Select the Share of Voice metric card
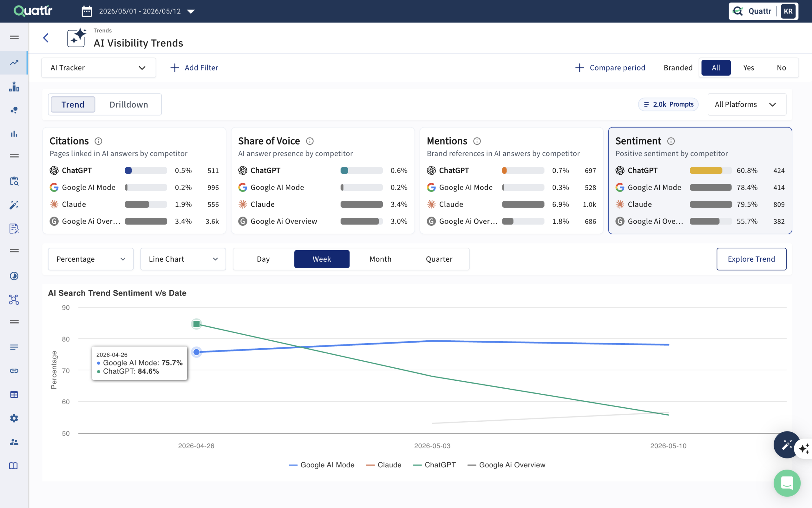This screenshot has width=812, height=508. (x=323, y=180)
